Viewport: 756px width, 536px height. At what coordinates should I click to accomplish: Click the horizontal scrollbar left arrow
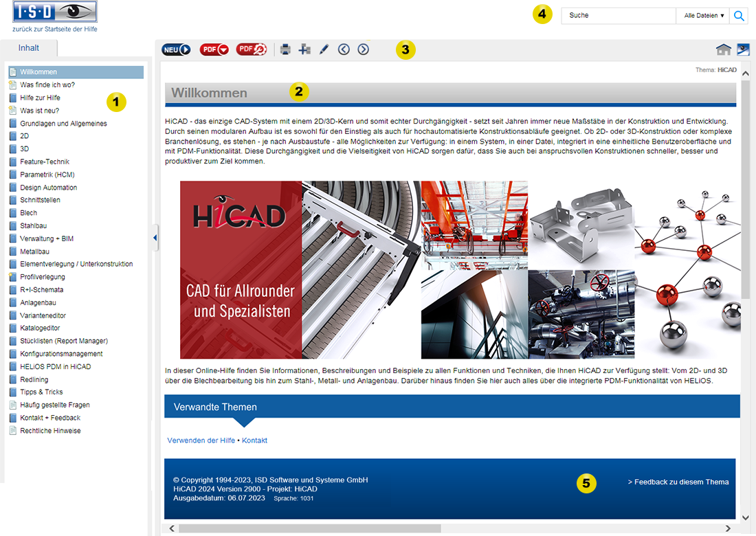coord(172,528)
